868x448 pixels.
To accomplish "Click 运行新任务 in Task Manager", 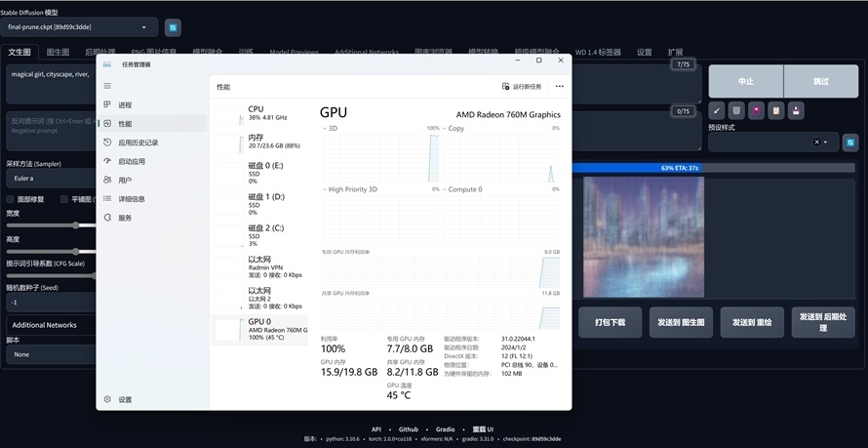I will pyautogui.click(x=522, y=87).
